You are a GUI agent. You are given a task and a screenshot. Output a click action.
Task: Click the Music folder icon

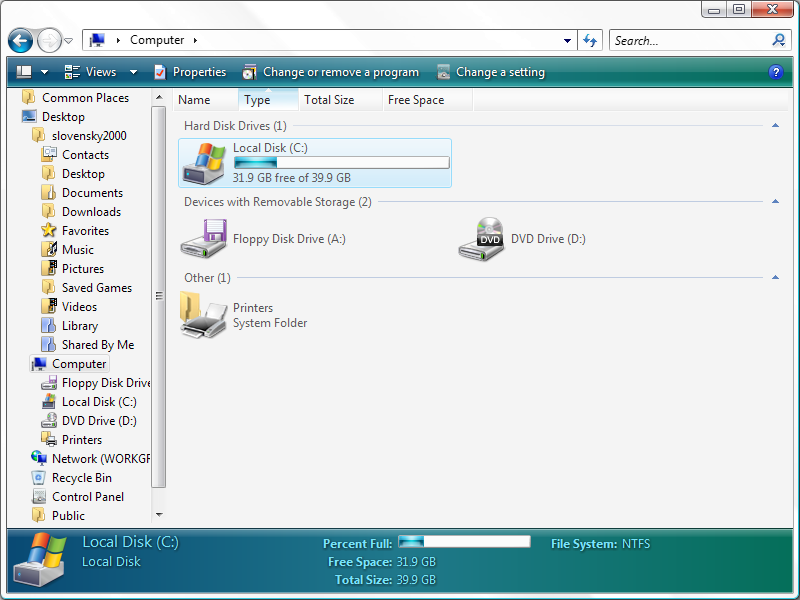(49, 249)
